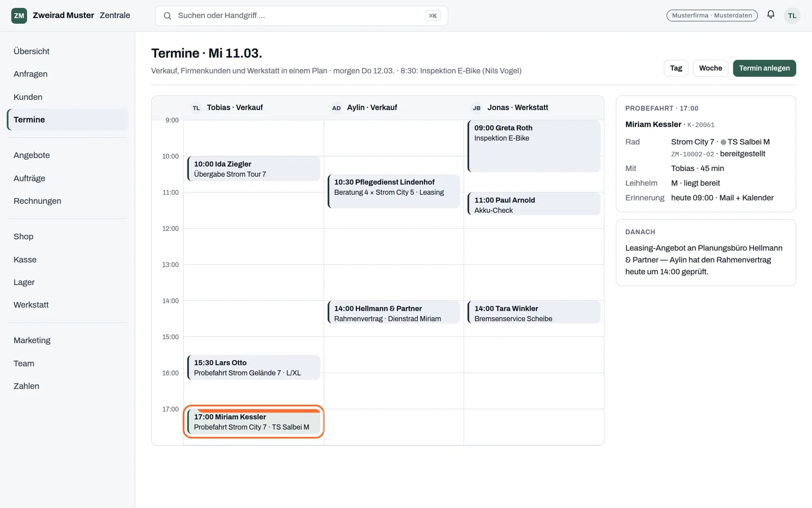
Task: Open the Kunden section
Action: 68,97
